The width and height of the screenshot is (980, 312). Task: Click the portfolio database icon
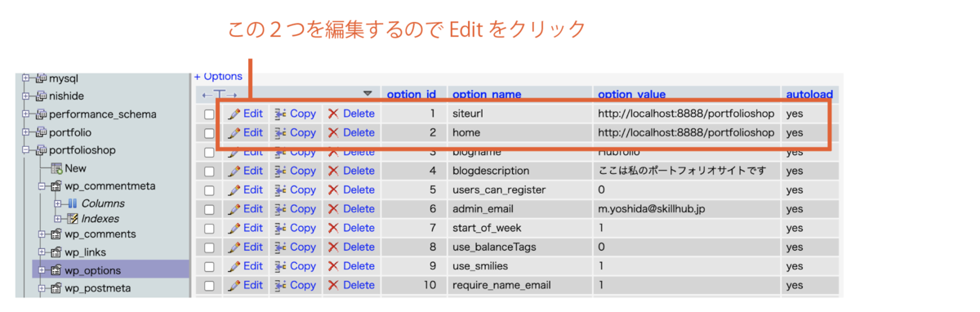[x=41, y=132]
